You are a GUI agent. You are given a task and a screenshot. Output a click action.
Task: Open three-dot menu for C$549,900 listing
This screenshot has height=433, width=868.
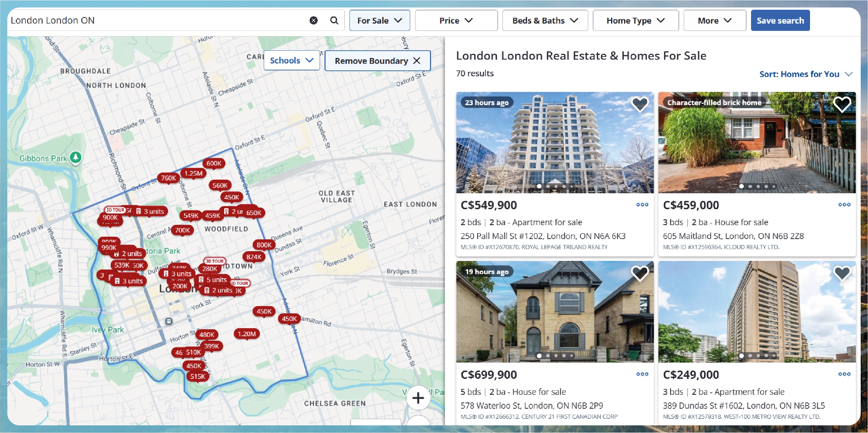click(642, 205)
